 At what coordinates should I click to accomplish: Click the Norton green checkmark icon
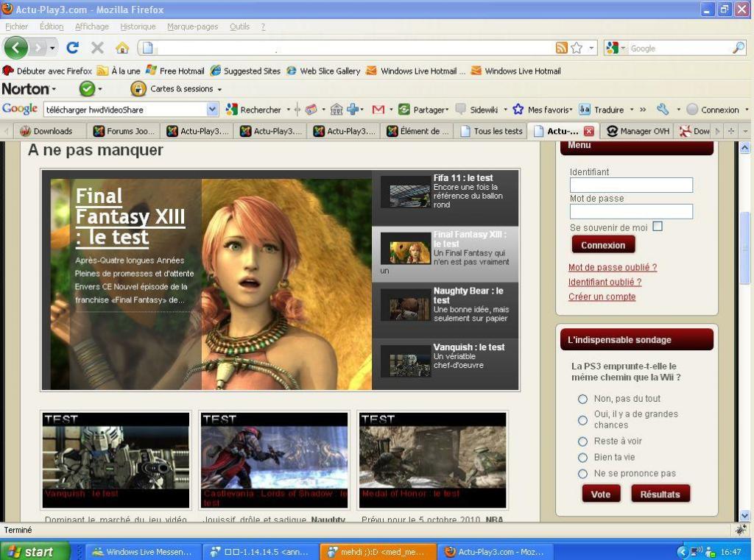(x=87, y=89)
